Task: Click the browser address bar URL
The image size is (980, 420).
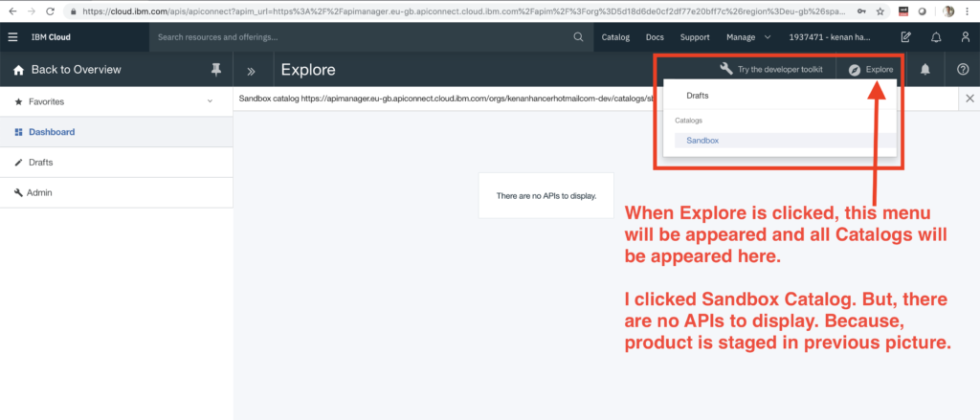Action: [466, 11]
